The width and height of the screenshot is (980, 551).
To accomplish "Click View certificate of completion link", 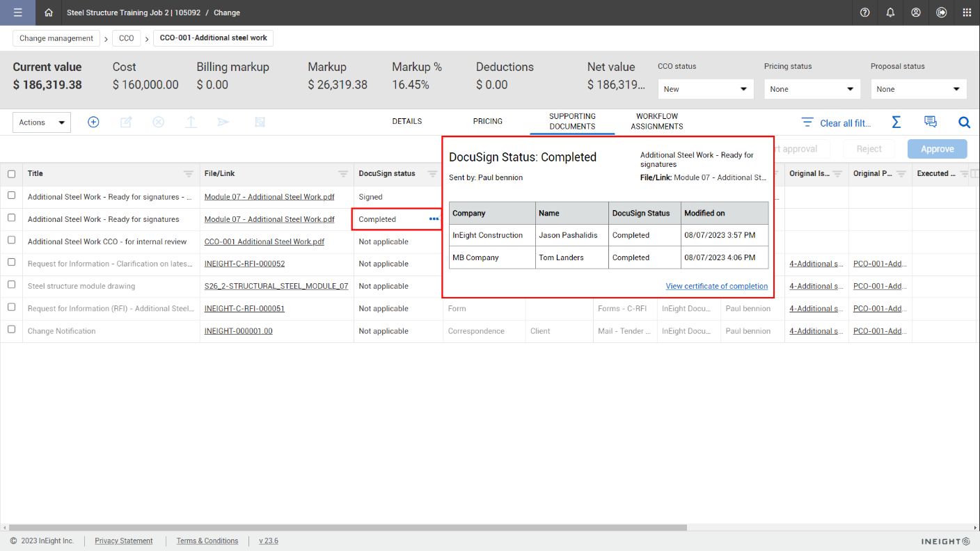I will 716,286.
